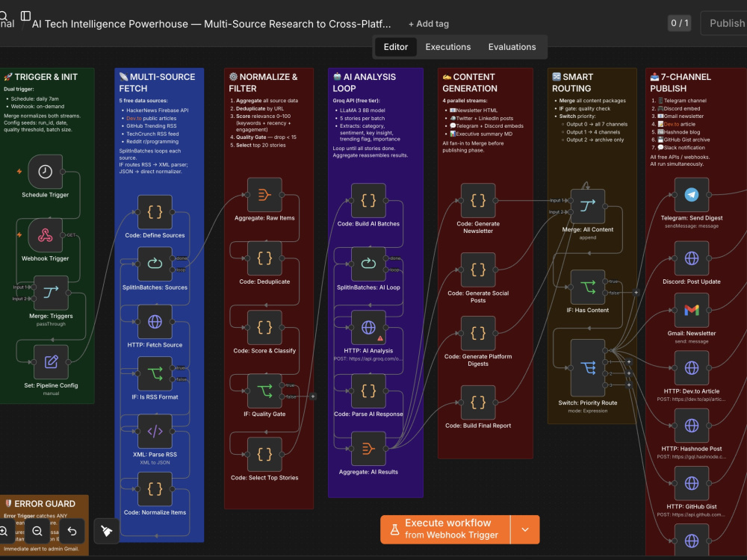
Task: Open the Gmail: Newsletter node
Action: pos(692,311)
